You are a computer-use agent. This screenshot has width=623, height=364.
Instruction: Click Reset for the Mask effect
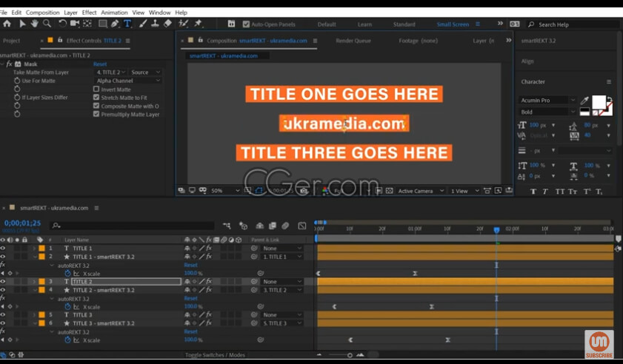click(x=100, y=64)
